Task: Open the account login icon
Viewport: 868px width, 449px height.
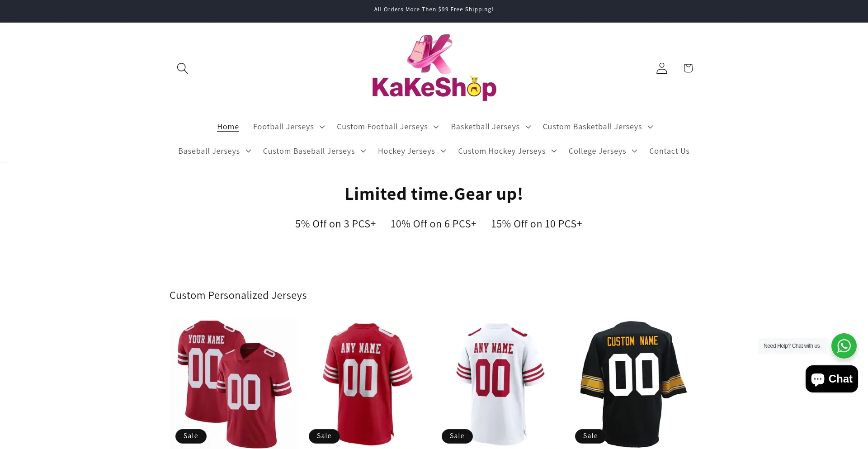Action: tap(662, 68)
